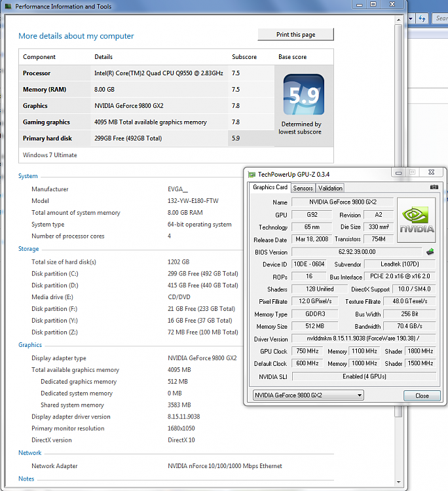Click the Release Date Mar 18, 2008 field
This screenshot has width=448, height=491.
click(x=312, y=239)
